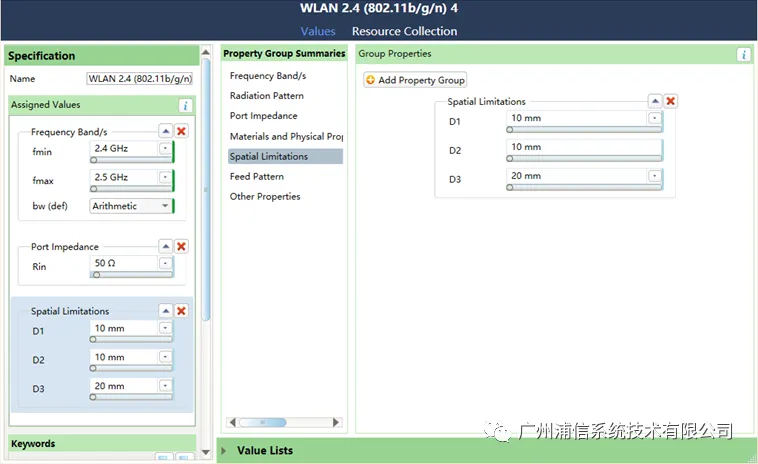The height and width of the screenshot is (464, 758).
Task: Edit the Name field WLAN 2.4
Action: coord(140,78)
